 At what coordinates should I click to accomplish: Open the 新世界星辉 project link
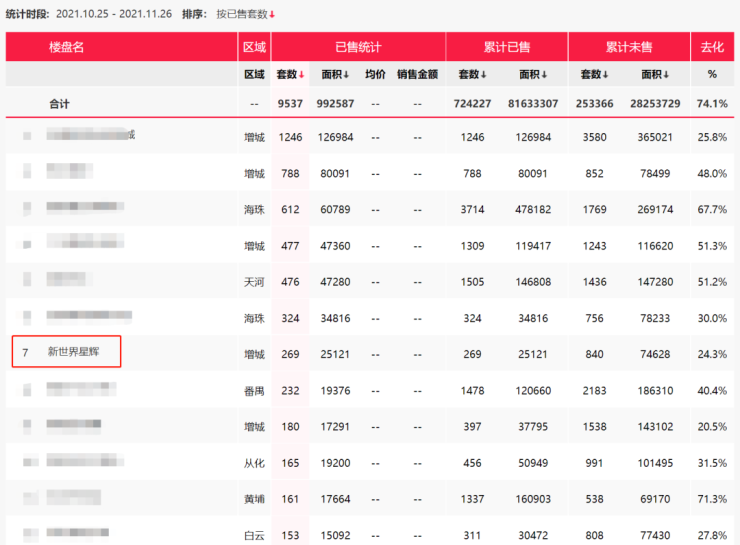coord(73,352)
